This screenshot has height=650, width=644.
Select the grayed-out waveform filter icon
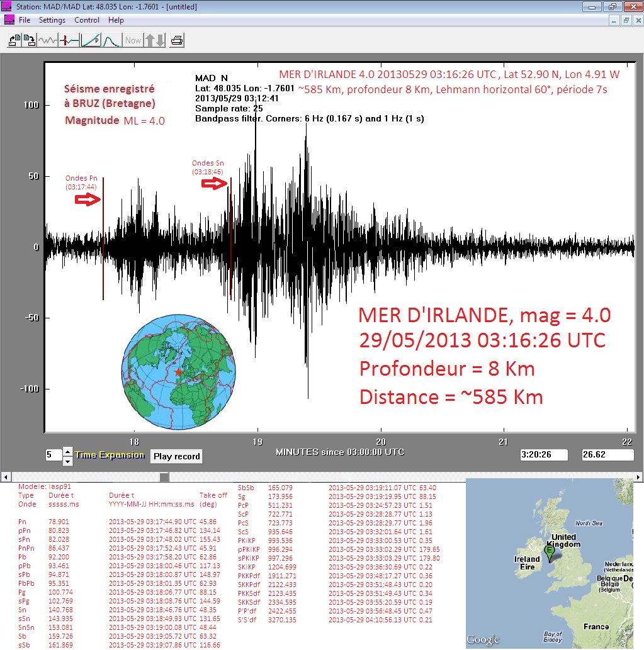tap(48, 40)
